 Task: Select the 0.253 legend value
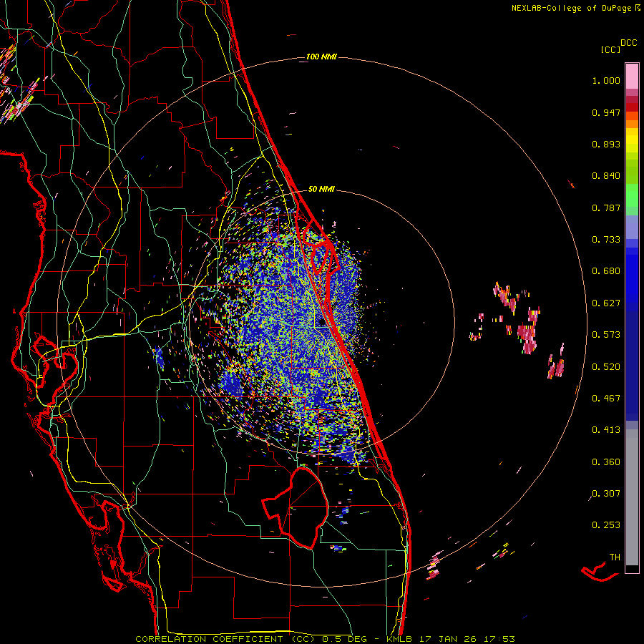click(606, 525)
